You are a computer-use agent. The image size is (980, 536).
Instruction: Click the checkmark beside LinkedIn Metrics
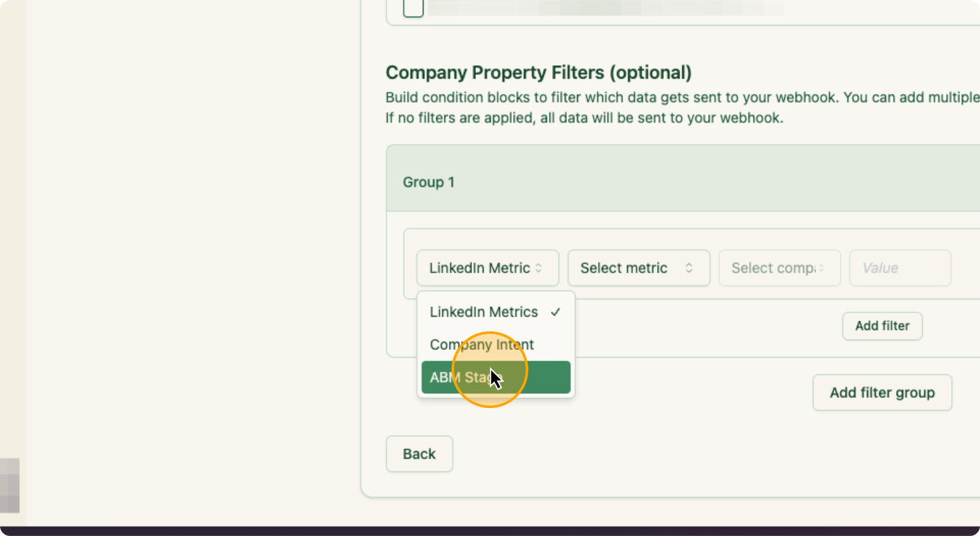coord(555,312)
